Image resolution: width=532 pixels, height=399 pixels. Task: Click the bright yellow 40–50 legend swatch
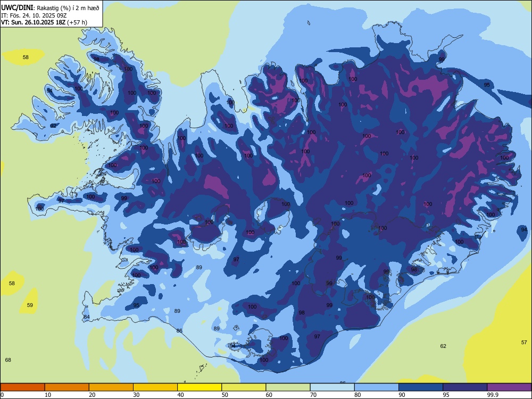coord(199,387)
